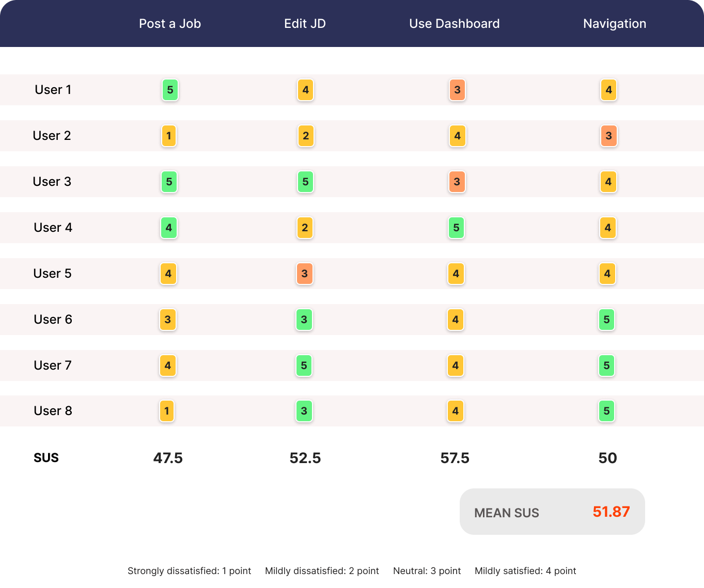Select the User 6 row label

coord(53,320)
